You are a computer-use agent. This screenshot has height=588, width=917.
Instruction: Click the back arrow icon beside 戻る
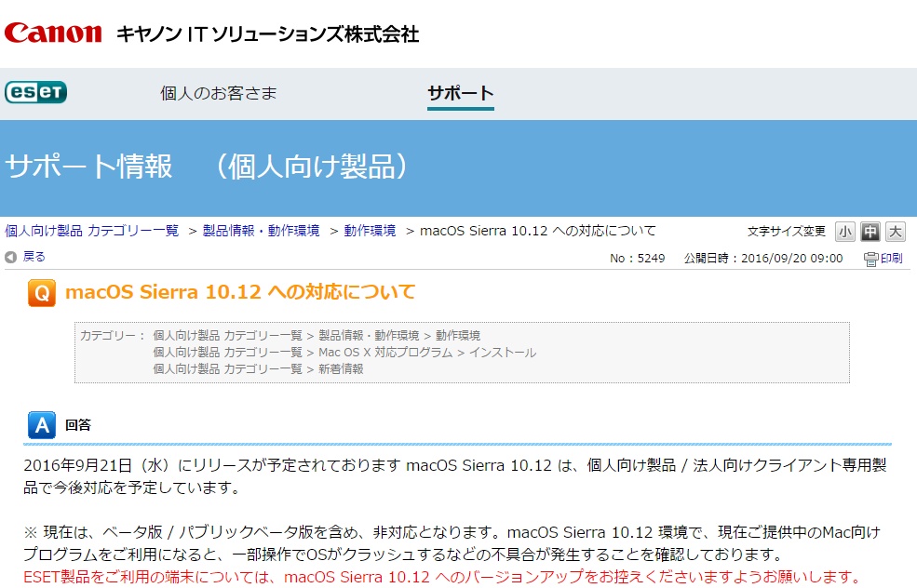(x=10, y=257)
